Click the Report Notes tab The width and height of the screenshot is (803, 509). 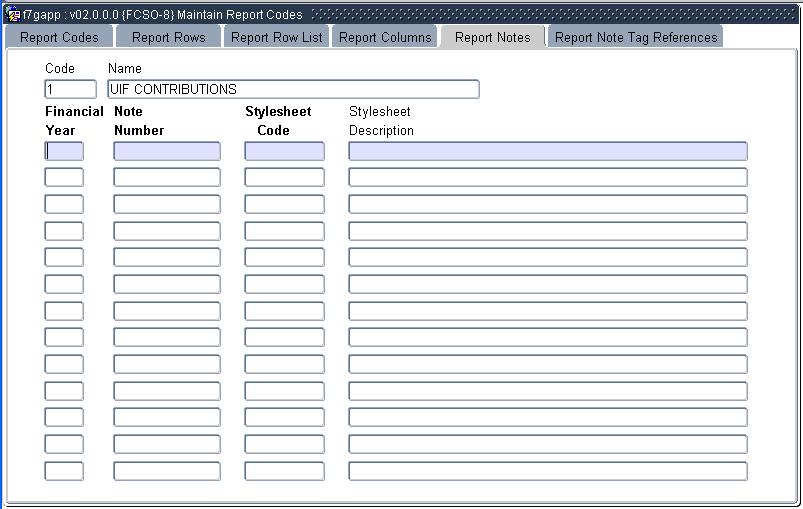coord(492,37)
